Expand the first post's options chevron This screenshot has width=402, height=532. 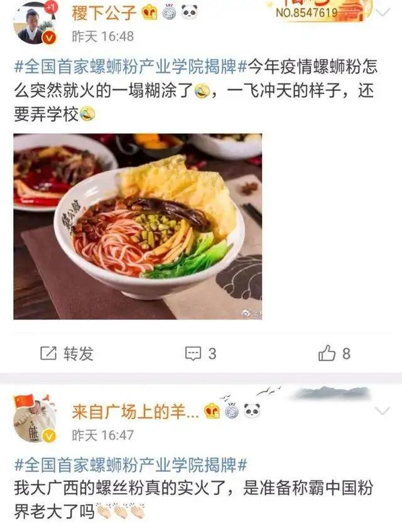383,13
